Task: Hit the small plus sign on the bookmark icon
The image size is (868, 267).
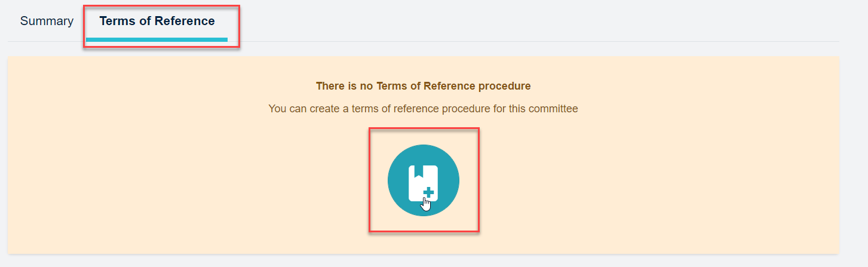Action: [428, 192]
